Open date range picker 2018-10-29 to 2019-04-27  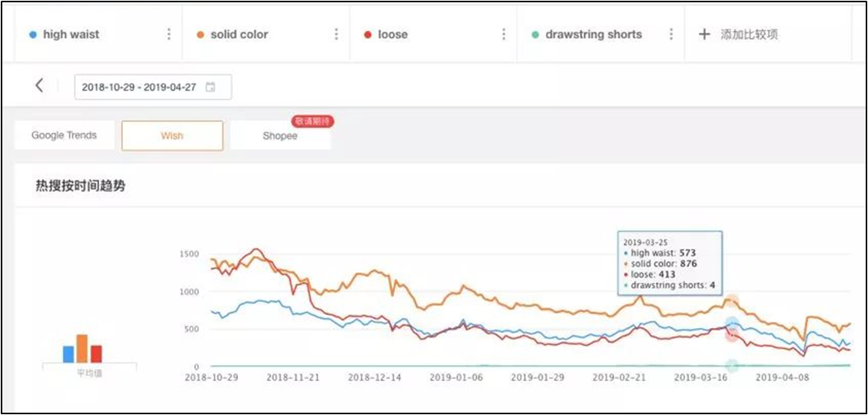click(139, 88)
